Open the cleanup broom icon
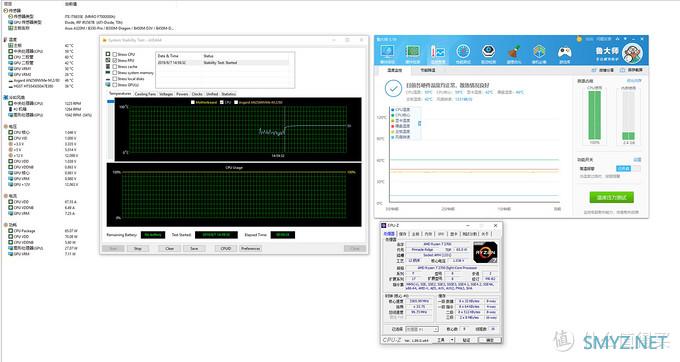This screenshot has height=362, width=680. 514,52
